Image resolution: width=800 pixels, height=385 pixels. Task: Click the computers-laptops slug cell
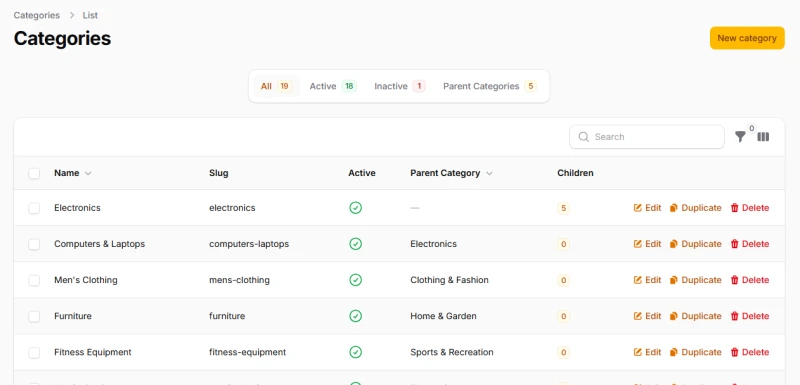249,244
